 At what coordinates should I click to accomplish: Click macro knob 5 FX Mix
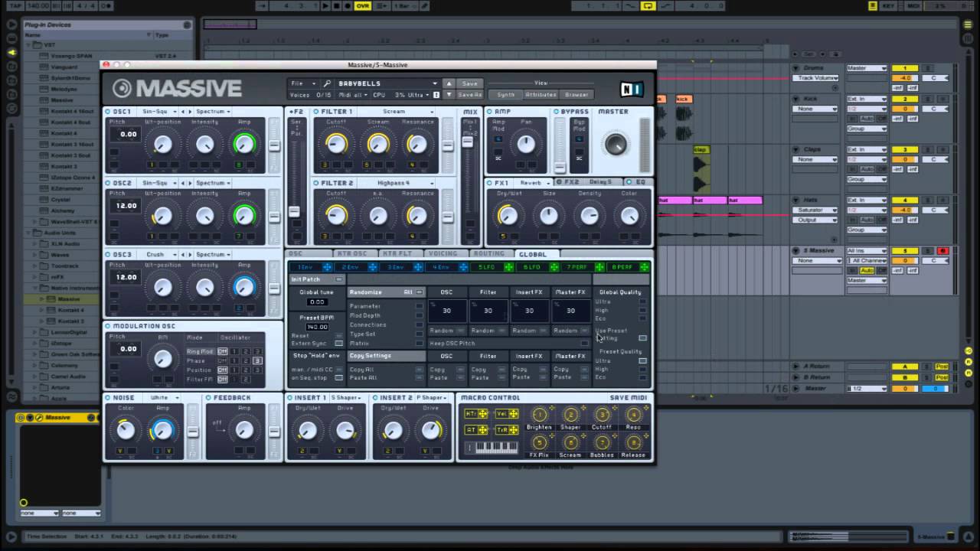coord(539,442)
